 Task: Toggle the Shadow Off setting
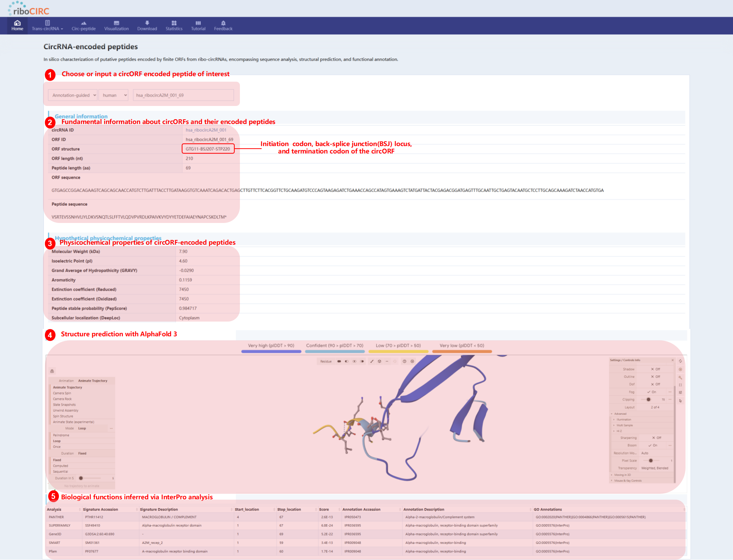(655, 369)
